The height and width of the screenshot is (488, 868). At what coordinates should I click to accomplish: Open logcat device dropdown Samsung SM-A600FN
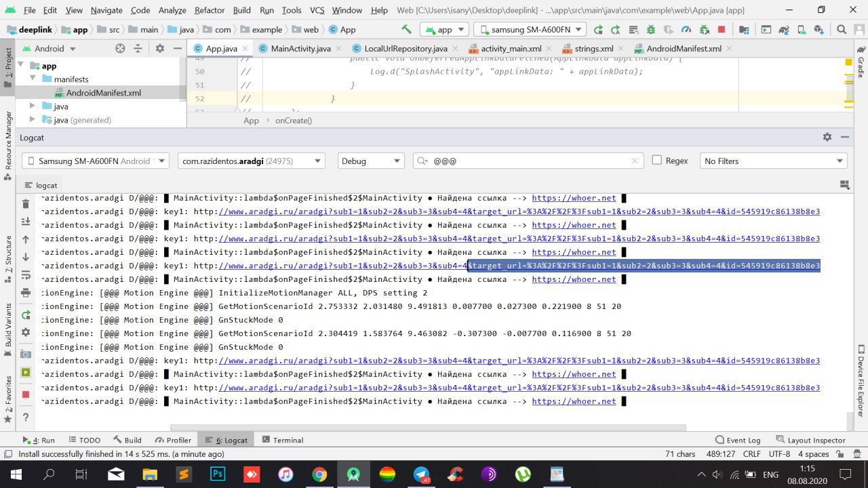97,161
